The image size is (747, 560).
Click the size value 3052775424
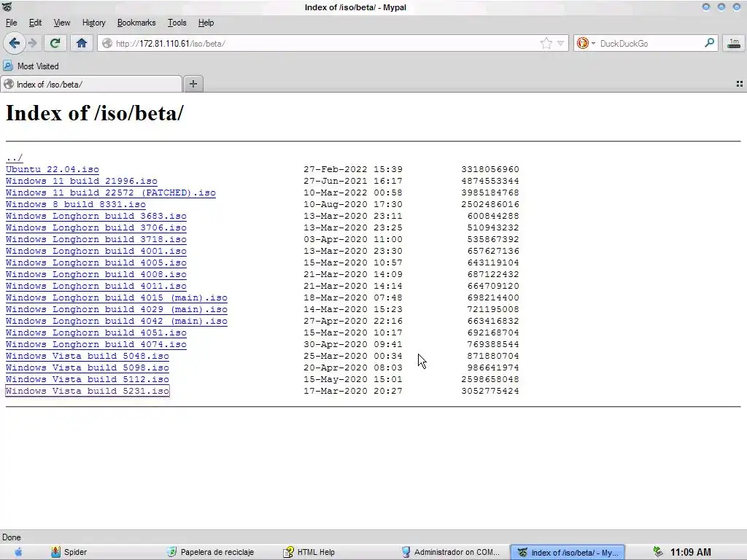click(490, 391)
